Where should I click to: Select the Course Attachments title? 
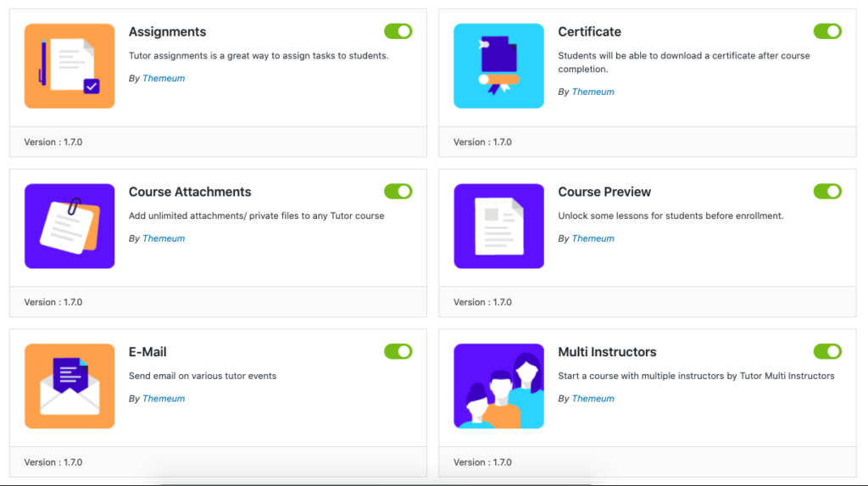[190, 192]
